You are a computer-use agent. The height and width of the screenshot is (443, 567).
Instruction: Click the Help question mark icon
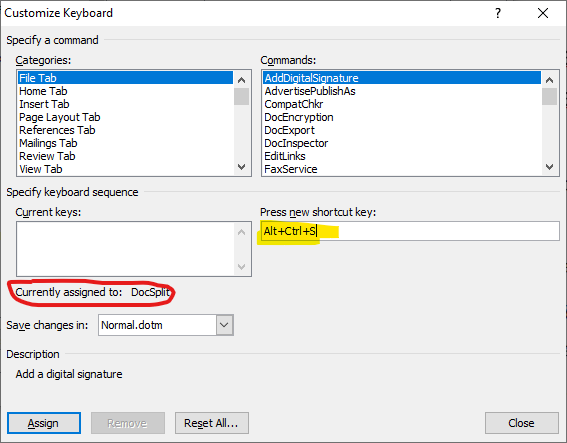(x=498, y=13)
